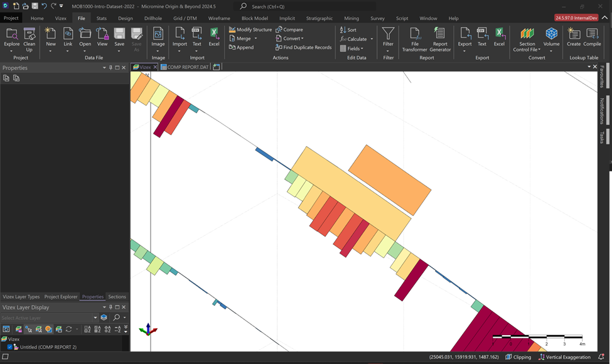This screenshot has height=364, width=612.
Task: Open the Drillhole ribbon tab
Action: [x=153, y=18]
